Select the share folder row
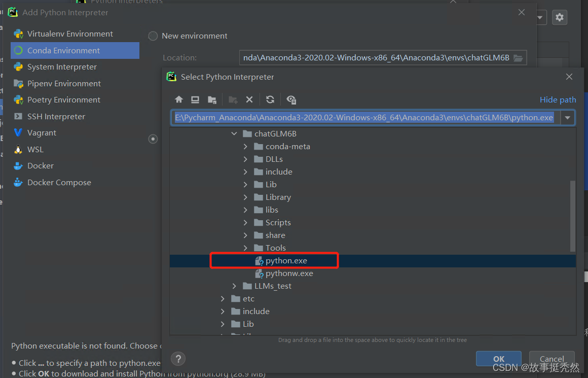The image size is (588, 378). point(373,235)
